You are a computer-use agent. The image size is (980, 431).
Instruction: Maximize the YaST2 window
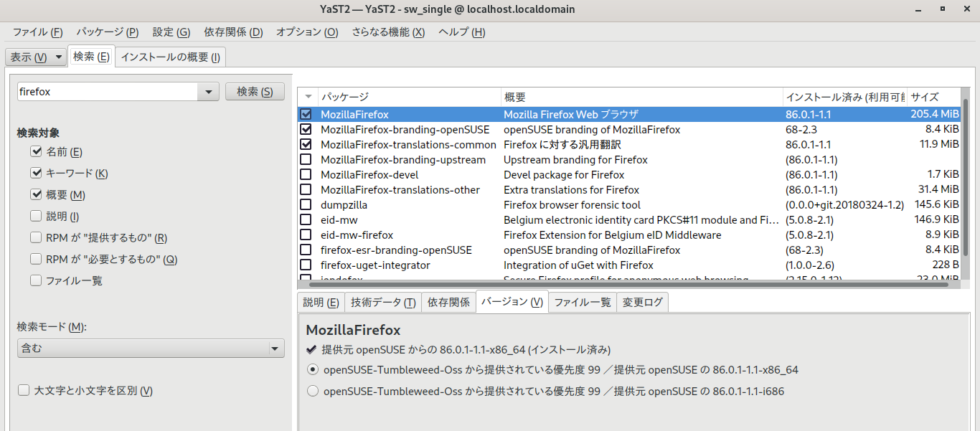pyautogui.click(x=942, y=9)
